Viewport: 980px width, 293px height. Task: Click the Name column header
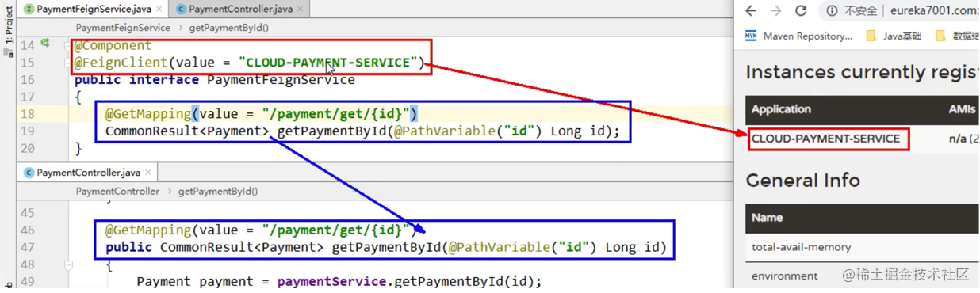tap(767, 217)
